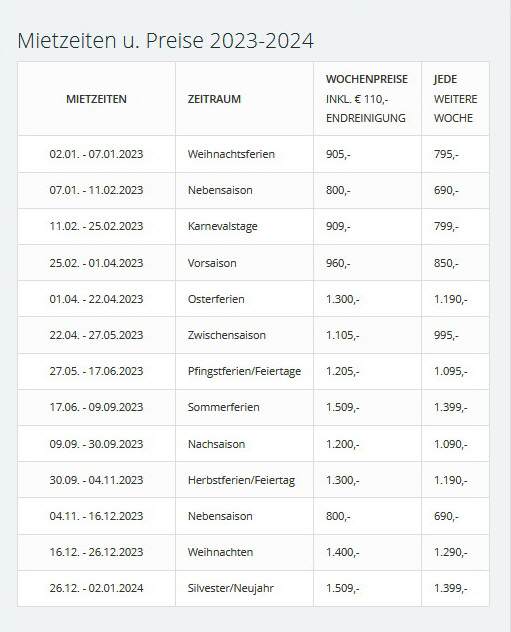The width and height of the screenshot is (511, 632).
Task: Click the Weihnachtsferien additional week price 795,-
Action: pos(446,154)
